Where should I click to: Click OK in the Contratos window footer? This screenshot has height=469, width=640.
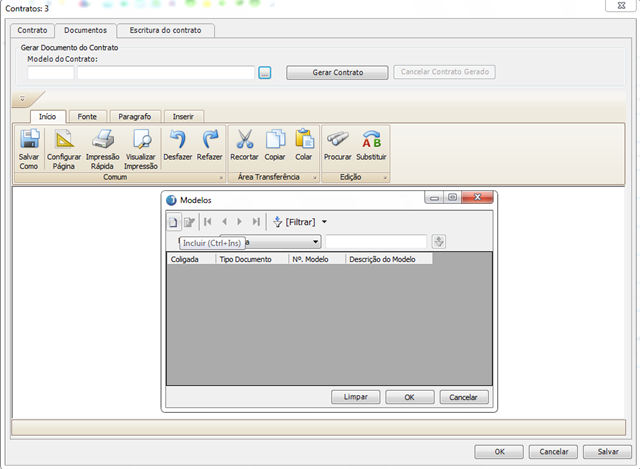pos(499,452)
